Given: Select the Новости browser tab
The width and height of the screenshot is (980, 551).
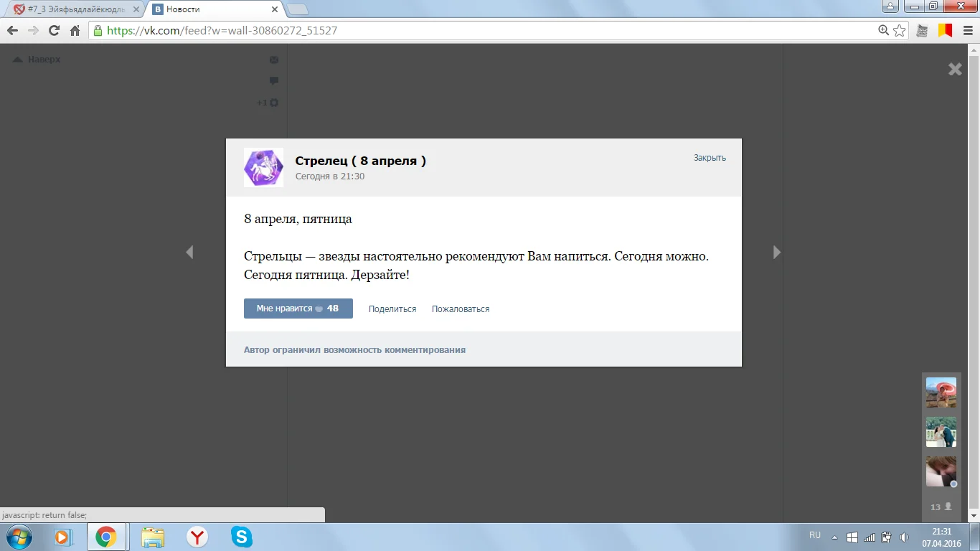Looking at the screenshot, I should click(215, 9).
